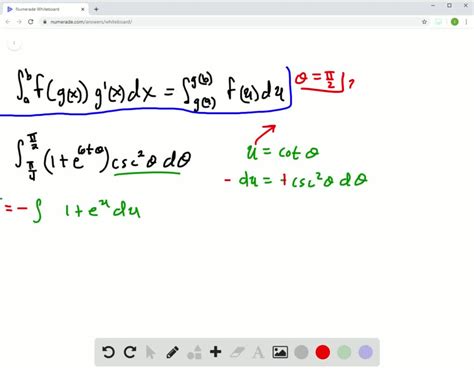This screenshot has width=474, height=370.
Task: Click the cast extension icon in toolbar
Action: 438,22
